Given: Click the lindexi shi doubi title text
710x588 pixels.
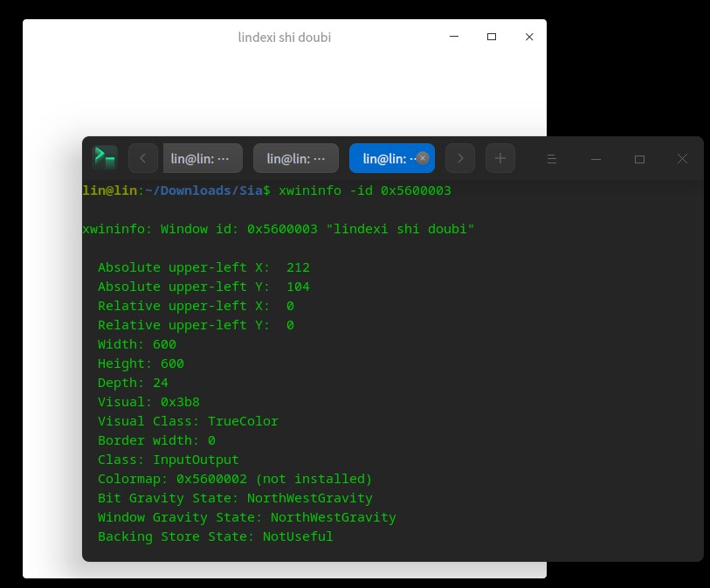Looking at the screenshot, I should pos(284,38).
